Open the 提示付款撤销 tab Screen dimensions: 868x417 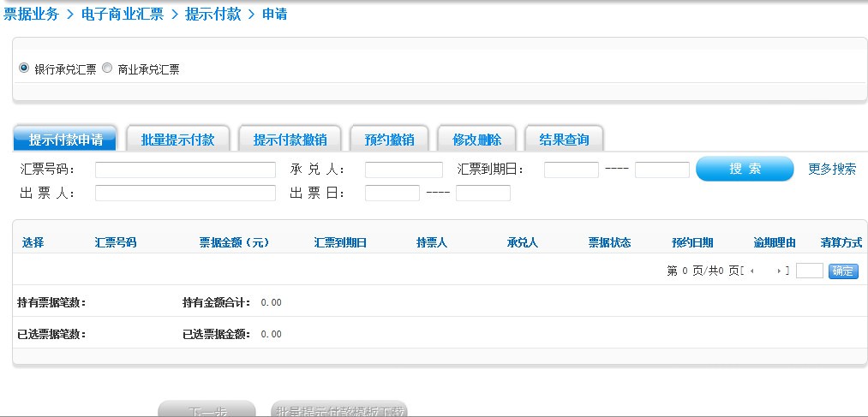coord(290,140)
